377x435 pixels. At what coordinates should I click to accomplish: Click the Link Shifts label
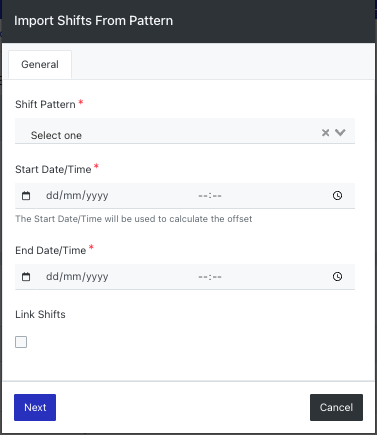click(x=40, y=314)
